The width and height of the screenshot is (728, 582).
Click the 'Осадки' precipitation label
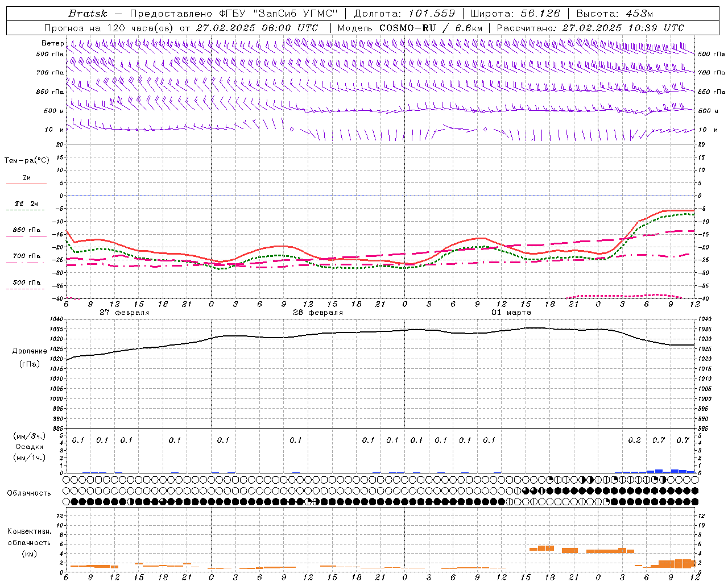tap(29, 447)
